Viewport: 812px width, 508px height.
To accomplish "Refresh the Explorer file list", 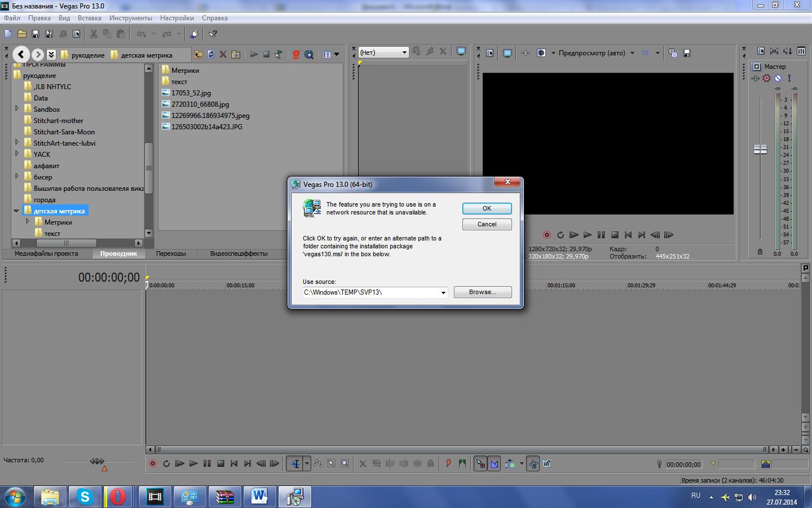I will [x=211, y=54].
